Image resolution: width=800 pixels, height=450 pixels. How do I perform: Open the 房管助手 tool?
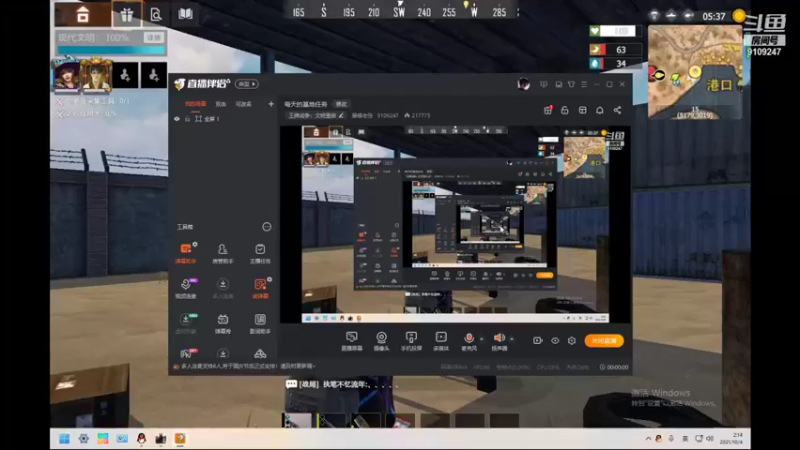[x=222, y=253]
